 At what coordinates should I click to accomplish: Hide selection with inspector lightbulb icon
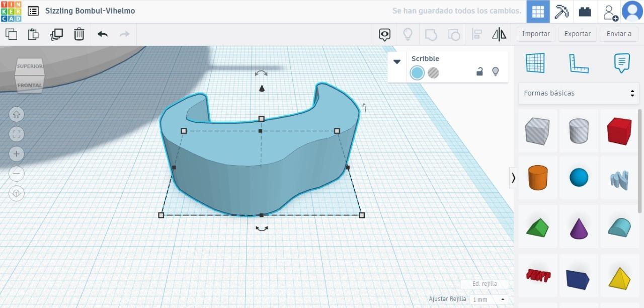tap(495, 72)
